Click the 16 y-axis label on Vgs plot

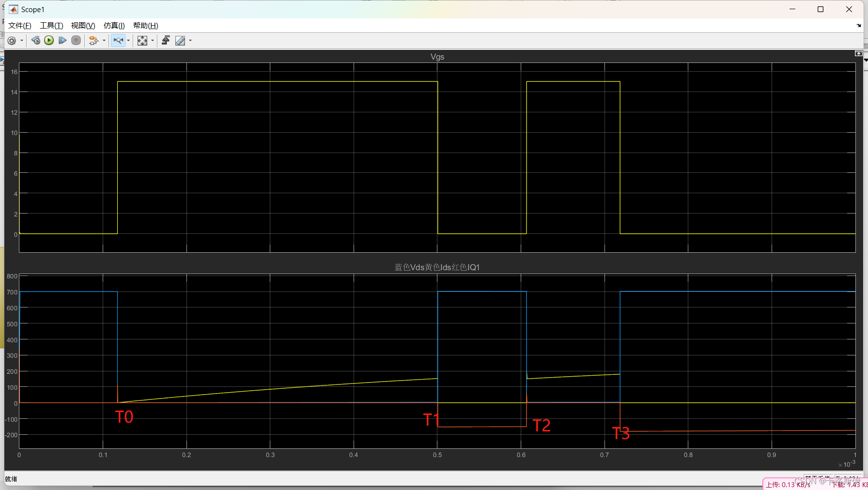click(14, 72)
